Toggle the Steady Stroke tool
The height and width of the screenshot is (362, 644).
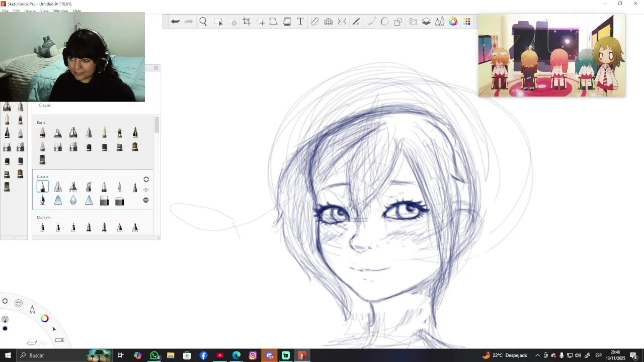click(x=372, y=22)
